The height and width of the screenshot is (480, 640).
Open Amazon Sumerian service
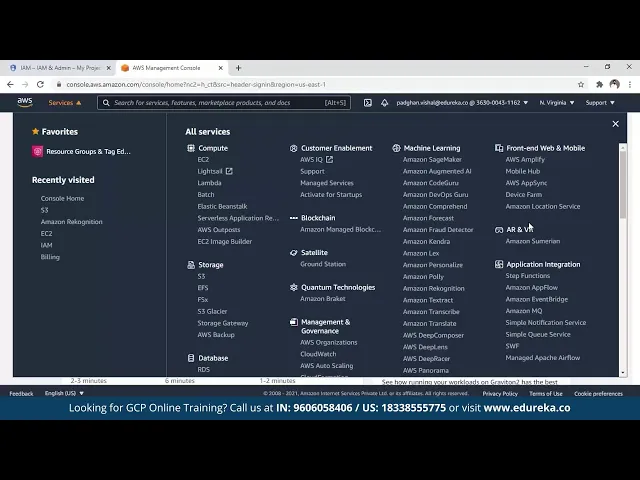[x=533, y=241]
